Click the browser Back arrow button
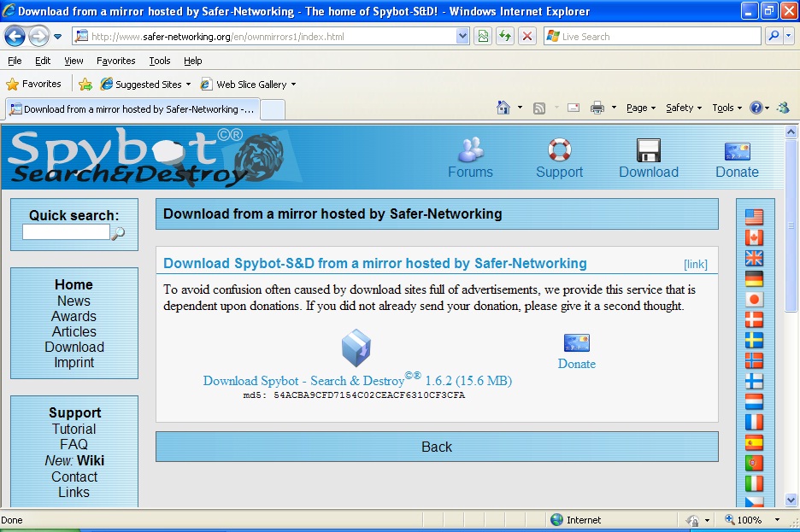 click(x=15, y=36)
